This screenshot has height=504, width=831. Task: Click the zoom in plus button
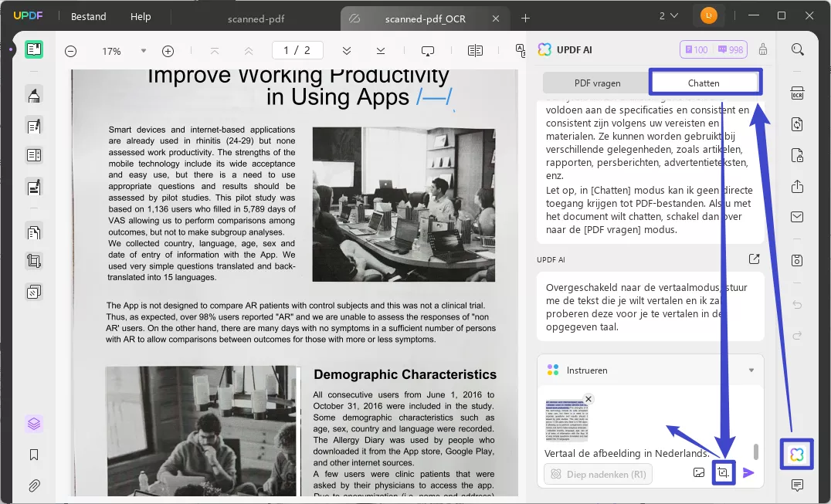click(x=168, y=51)
